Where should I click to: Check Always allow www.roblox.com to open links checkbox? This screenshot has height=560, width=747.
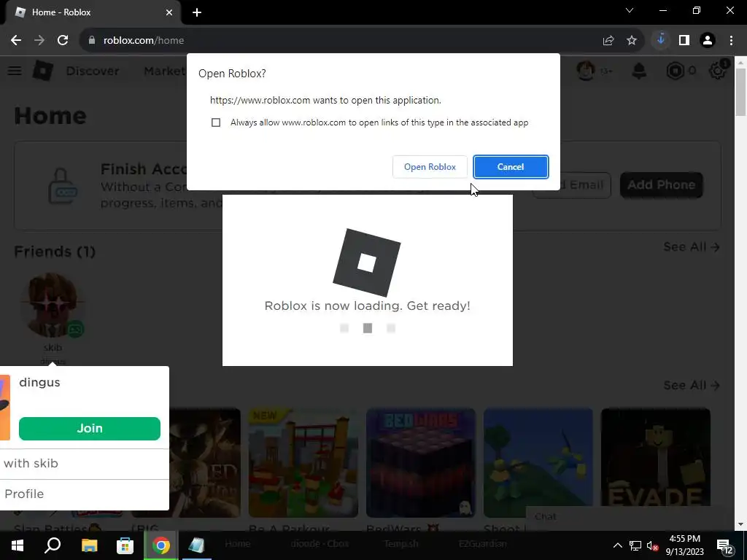pos(216,122)
